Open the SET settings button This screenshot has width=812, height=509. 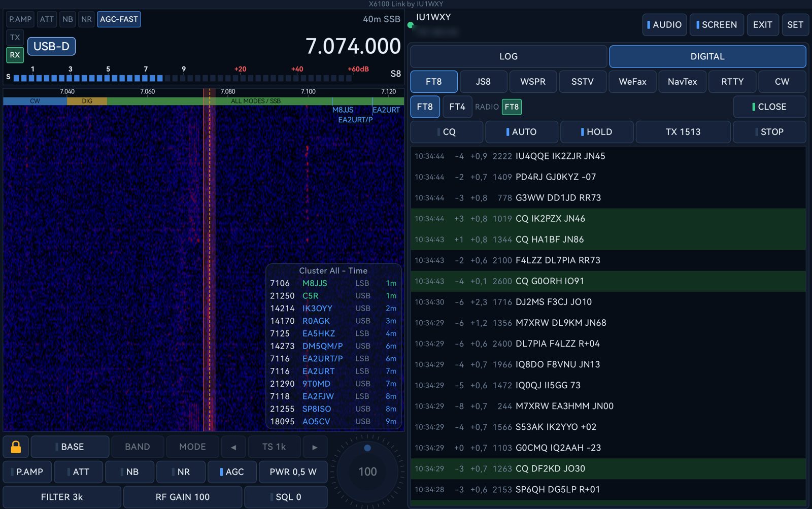point(795,25)
